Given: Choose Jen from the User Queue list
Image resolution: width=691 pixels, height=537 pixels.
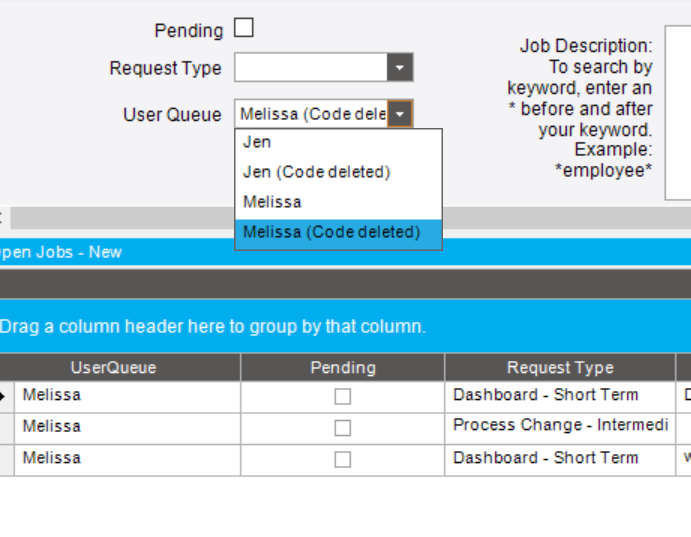Looking at the screenshot, I should (x=338, y=142).
